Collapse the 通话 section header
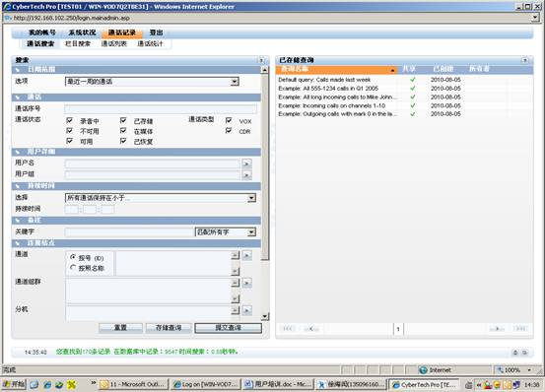This screenshot has width=545, height=392. [x=136, y=97]
